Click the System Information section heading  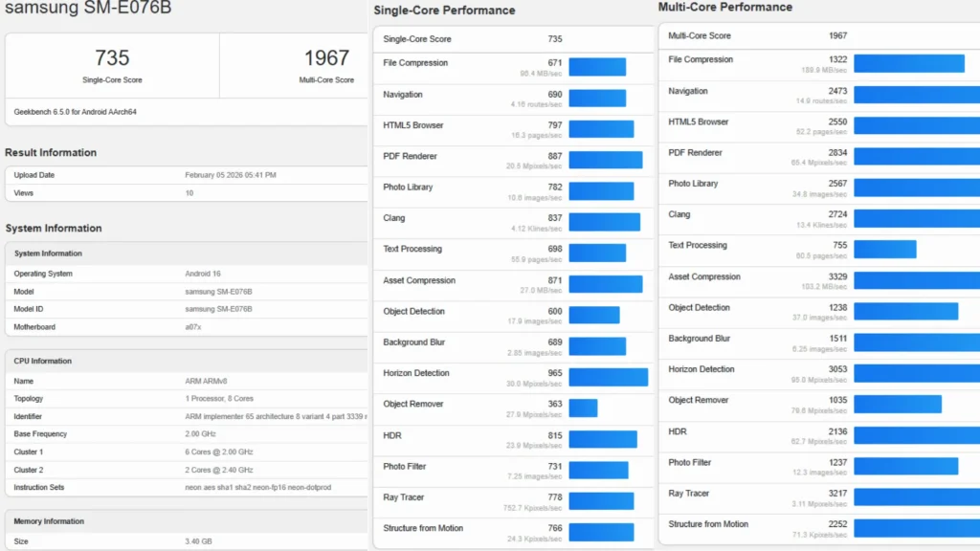tap(54, 228)
